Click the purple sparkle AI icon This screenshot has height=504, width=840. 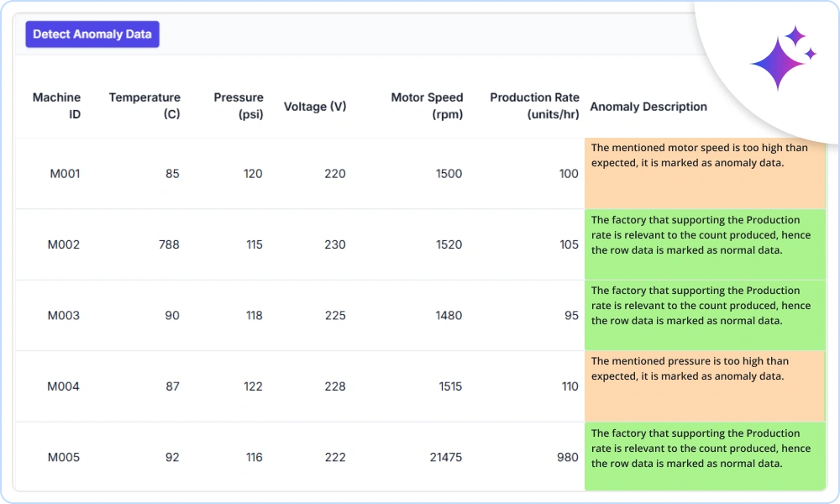[782, 59]
